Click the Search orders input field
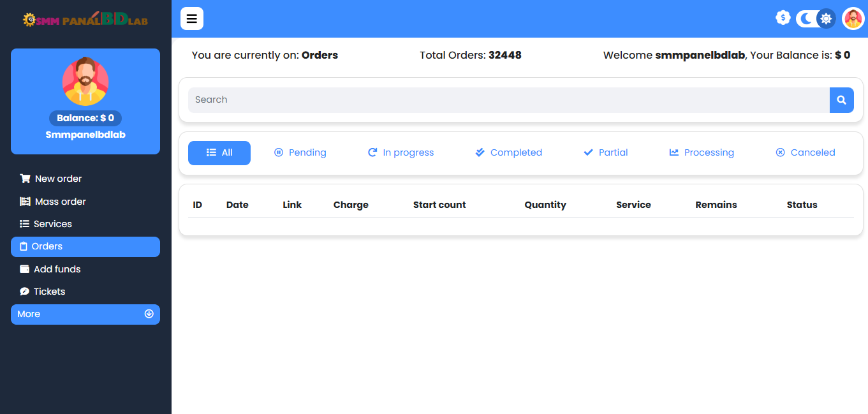Screen dimensions: 868x414 [x=508, y=100]
